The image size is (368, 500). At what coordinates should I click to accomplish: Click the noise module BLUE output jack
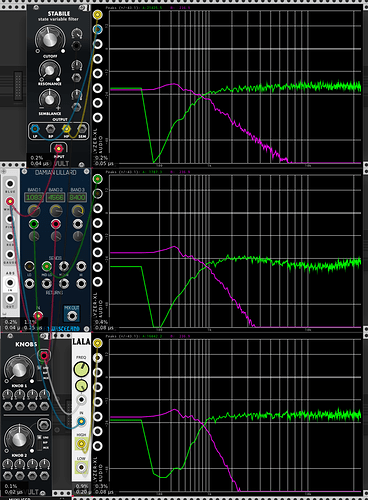tap(10, 184)
